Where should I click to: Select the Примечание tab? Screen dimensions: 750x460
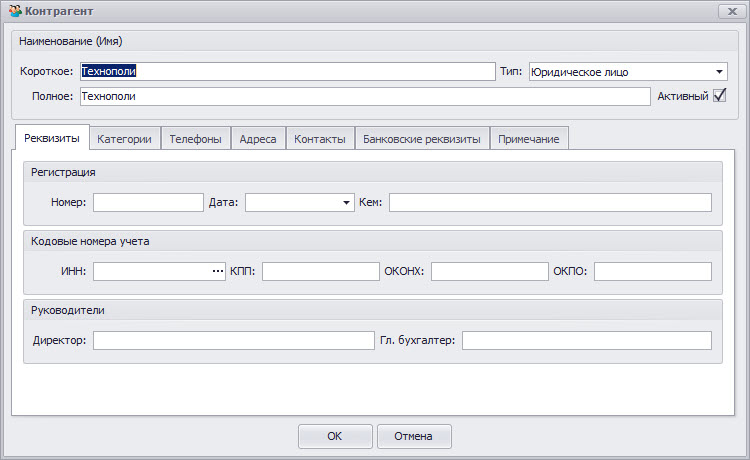coord(529,139)
